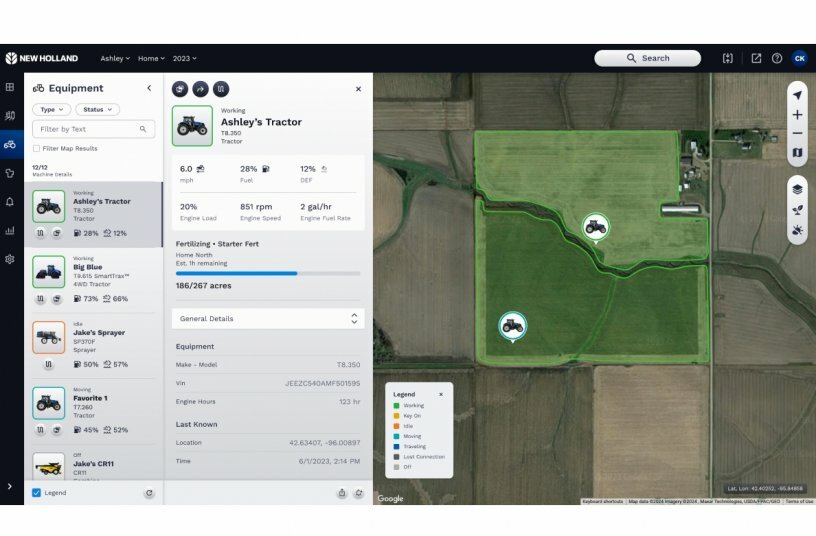Click the Search button in top bar
Image resolution: width=816 pixels, height=536 pixels.
click(x=647, y=58)
